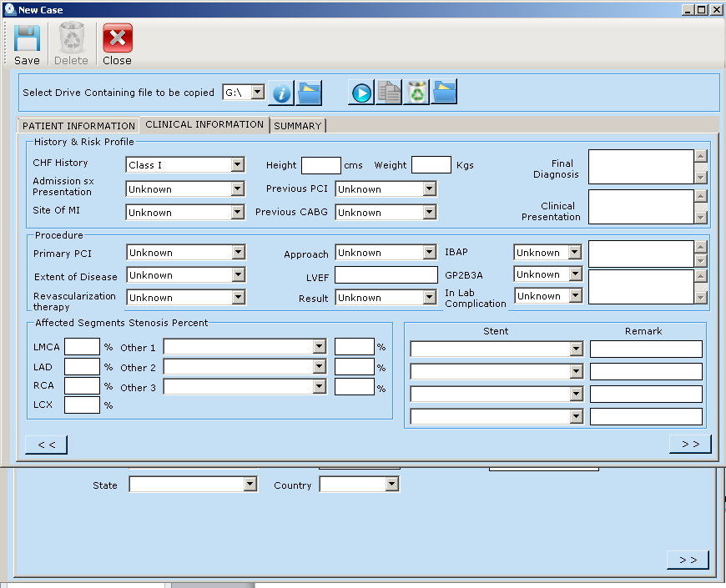Click the rightmost folder icon in drive bar
The image size is (726, 588).
pyautogui.click(x=444, y=93)
